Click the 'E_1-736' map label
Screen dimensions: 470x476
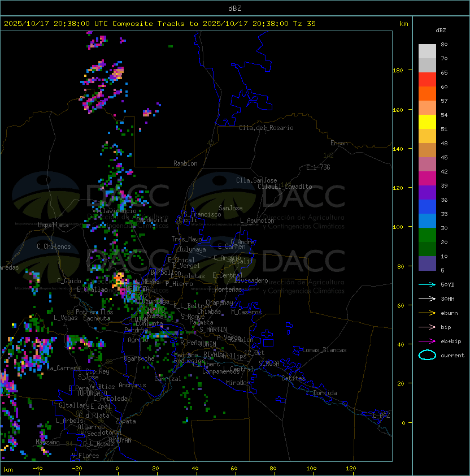click(x=318, y=167)
